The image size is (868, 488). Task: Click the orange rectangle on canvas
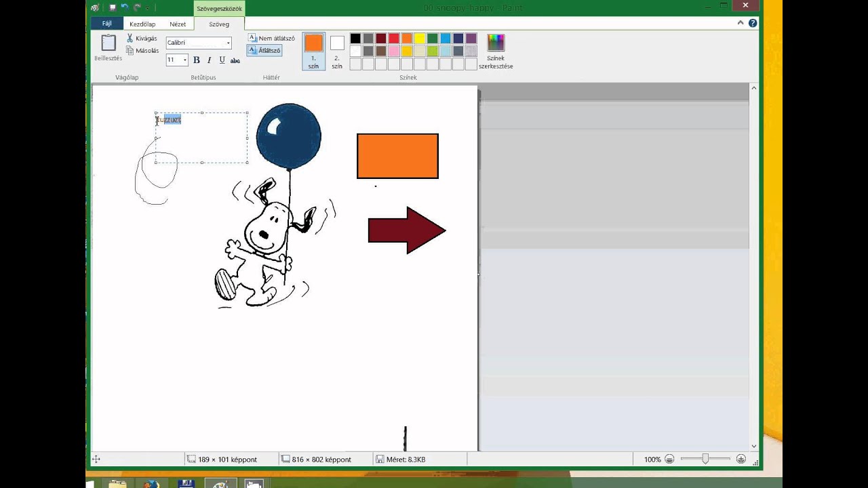coord(397,156)
